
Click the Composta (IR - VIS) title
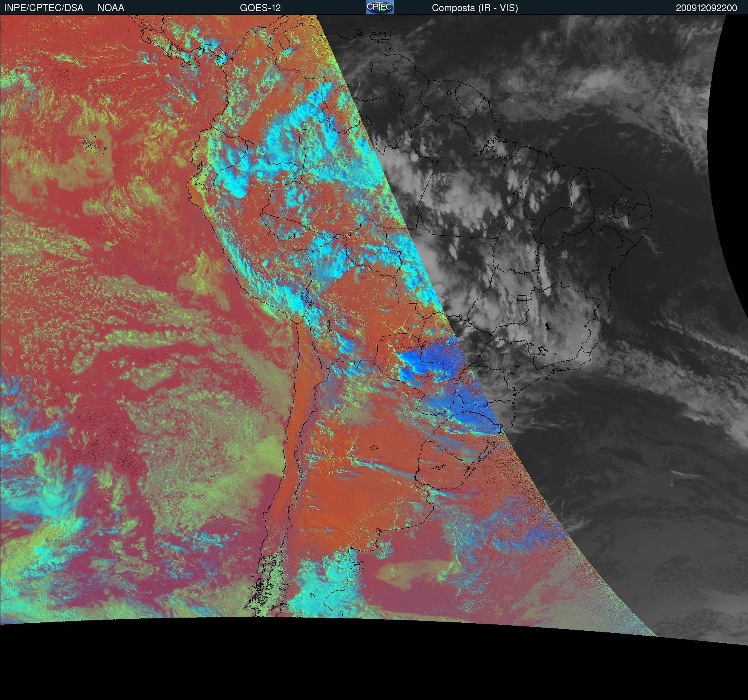[474, 8]
